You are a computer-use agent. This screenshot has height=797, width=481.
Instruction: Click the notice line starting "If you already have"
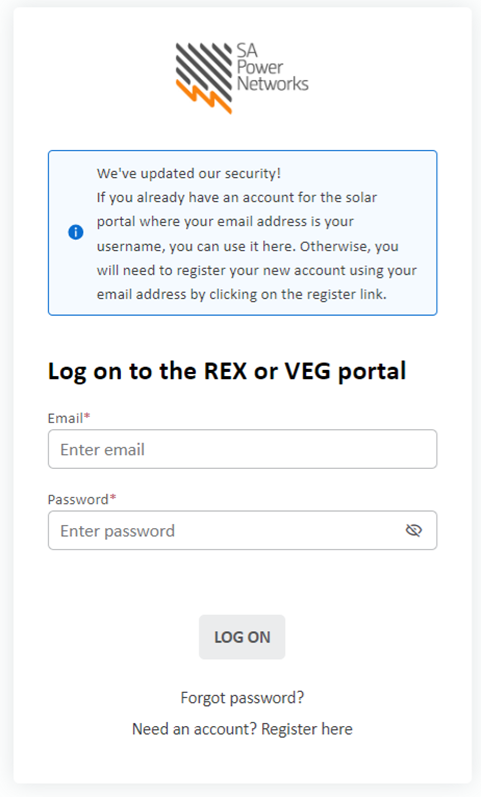(237, 197)
